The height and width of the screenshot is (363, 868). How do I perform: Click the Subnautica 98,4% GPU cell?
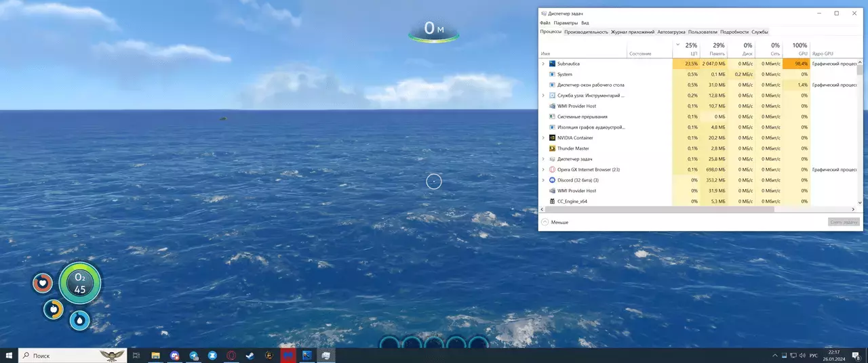[x=796, y=64]
